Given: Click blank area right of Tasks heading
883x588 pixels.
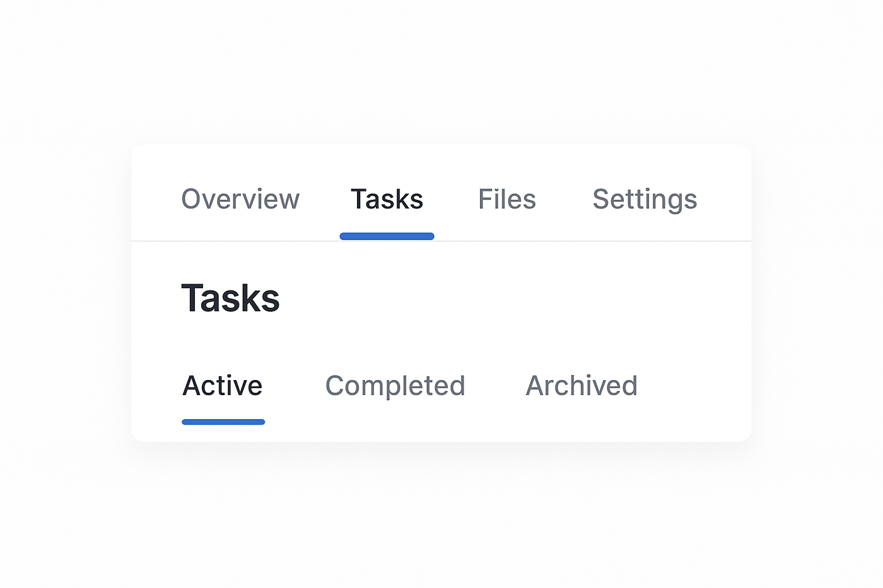Looking at the screenshot, I should coord(505,298).
